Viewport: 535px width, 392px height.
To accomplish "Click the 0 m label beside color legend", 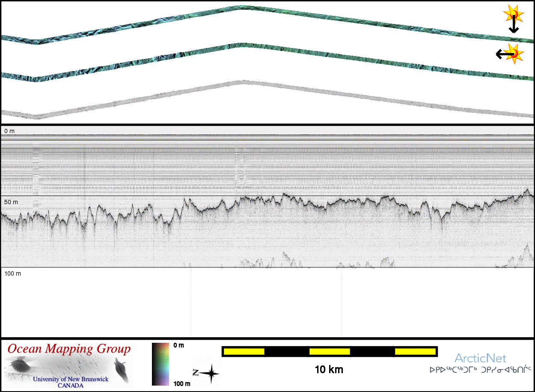I will pos(178,345).
